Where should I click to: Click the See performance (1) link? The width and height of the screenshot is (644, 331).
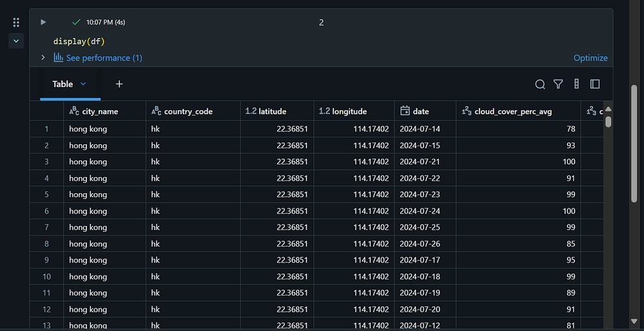click(x=104, y=58)
